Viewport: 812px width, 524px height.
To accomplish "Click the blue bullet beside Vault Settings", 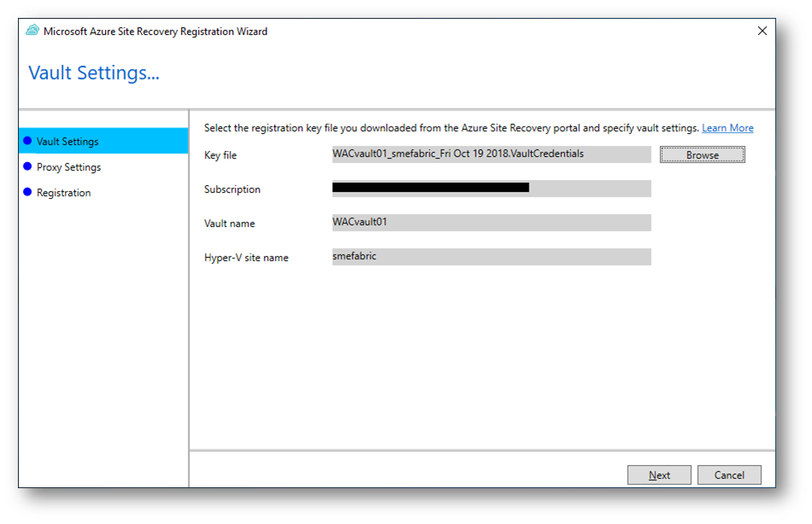I will click(x=27, y=141).
